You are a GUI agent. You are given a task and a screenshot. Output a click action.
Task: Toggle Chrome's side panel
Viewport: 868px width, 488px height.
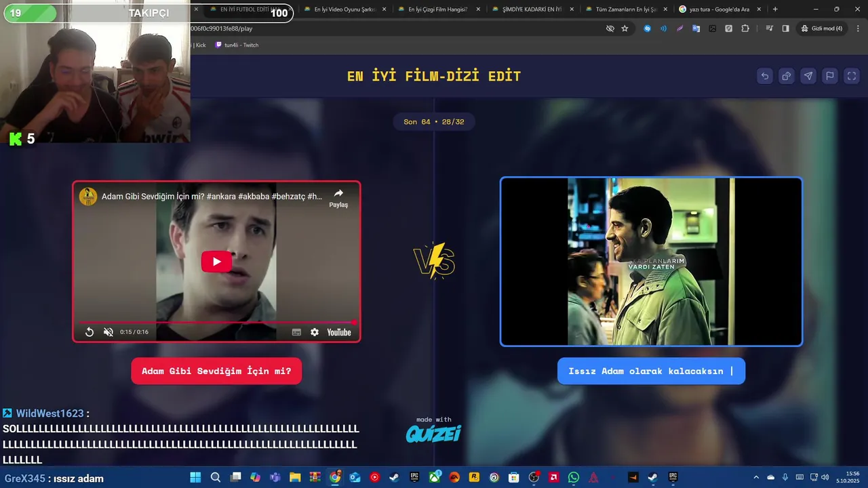coord(785,28)
